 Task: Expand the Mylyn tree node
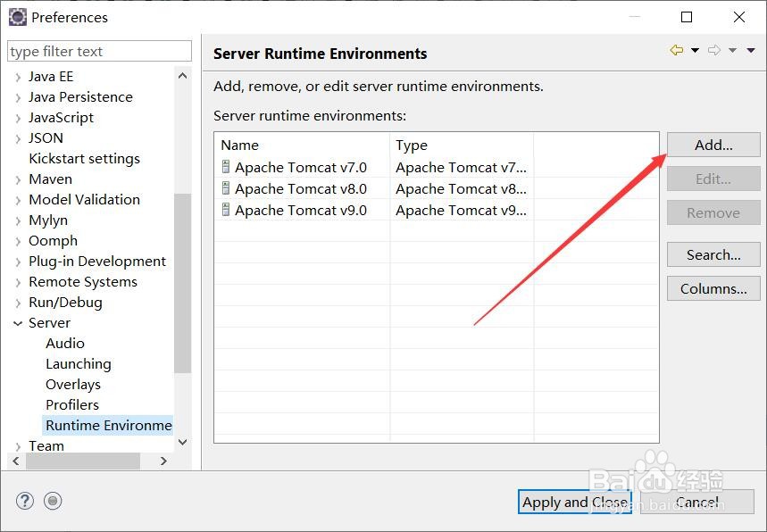coord(18,221)
